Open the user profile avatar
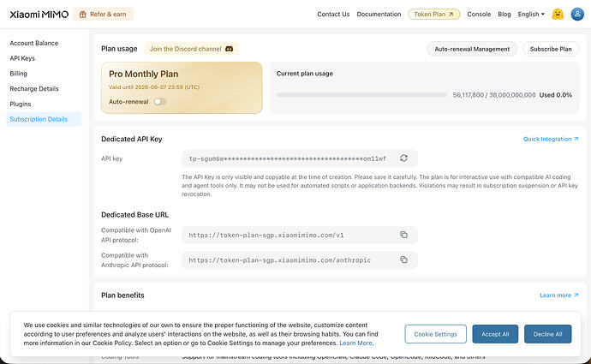The image size is (591, 364). coord(577,14)
